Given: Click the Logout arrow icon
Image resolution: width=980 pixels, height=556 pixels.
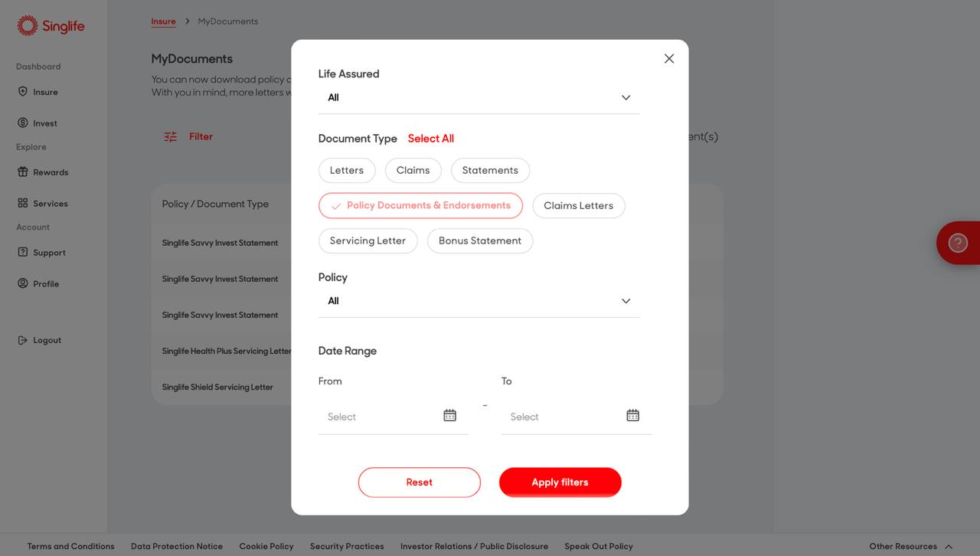Looking at the screenshot, I should [x=23, y=340].
